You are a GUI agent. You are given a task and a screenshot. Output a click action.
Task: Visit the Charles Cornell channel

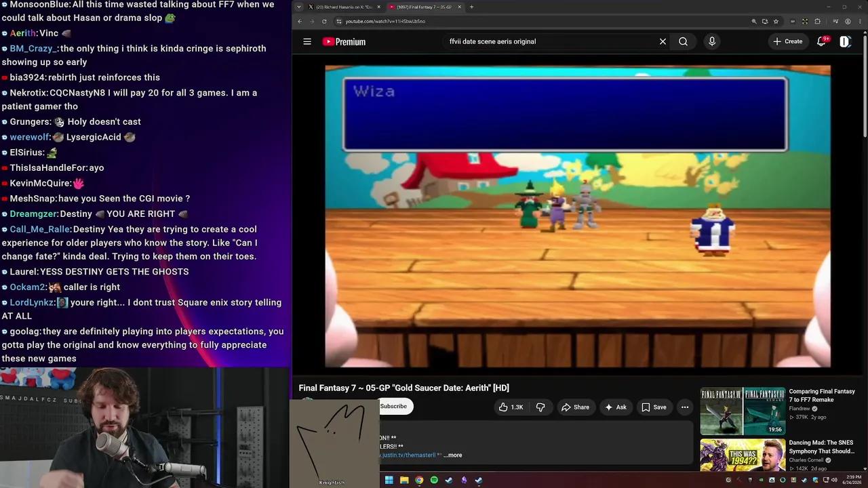[x=806, y=460]
